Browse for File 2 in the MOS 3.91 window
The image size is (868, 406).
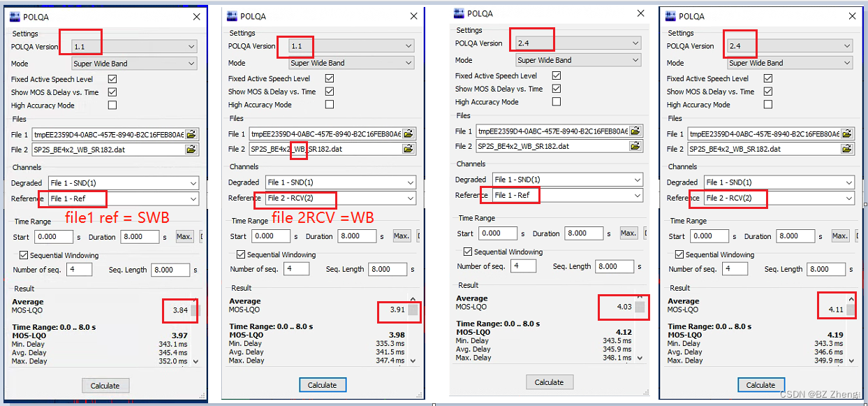point(409,148)
